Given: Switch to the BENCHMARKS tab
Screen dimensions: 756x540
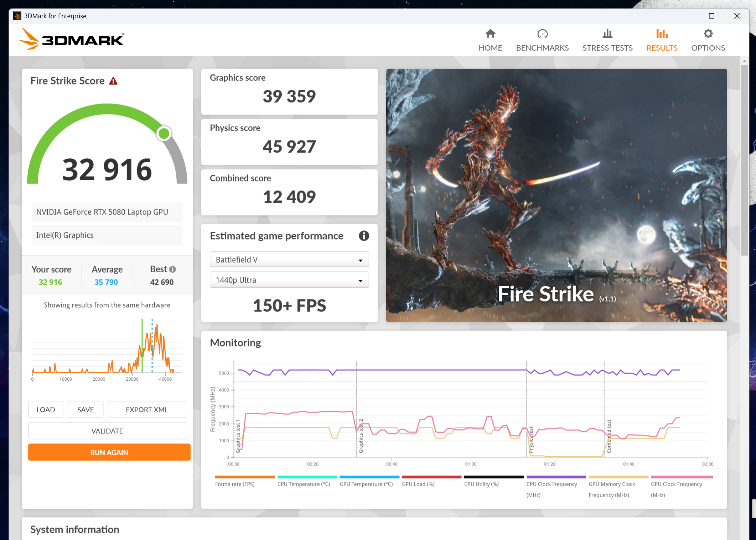Looking at the screenshot, I should [542, 48].
